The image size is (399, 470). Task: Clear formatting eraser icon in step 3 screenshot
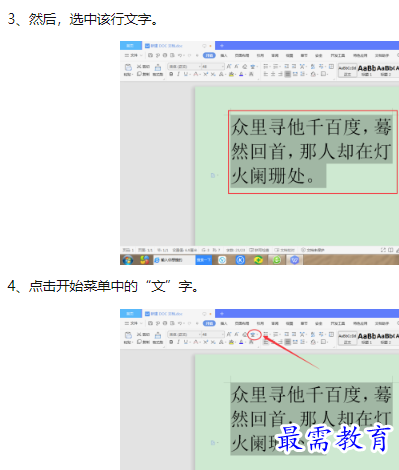point(245,67)
